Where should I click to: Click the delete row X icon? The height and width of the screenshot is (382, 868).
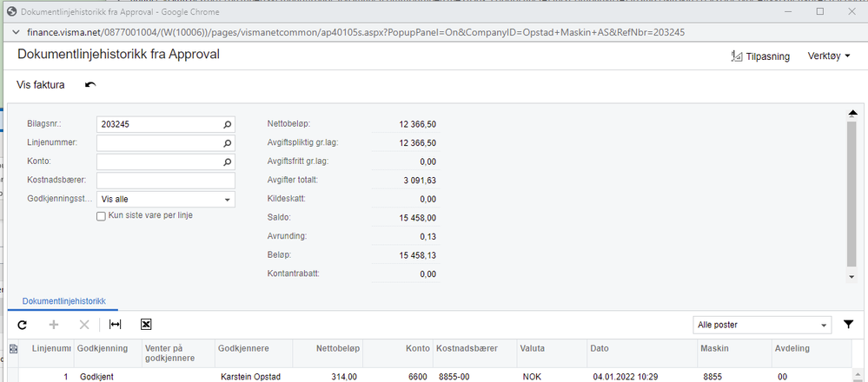click(84, 325)
